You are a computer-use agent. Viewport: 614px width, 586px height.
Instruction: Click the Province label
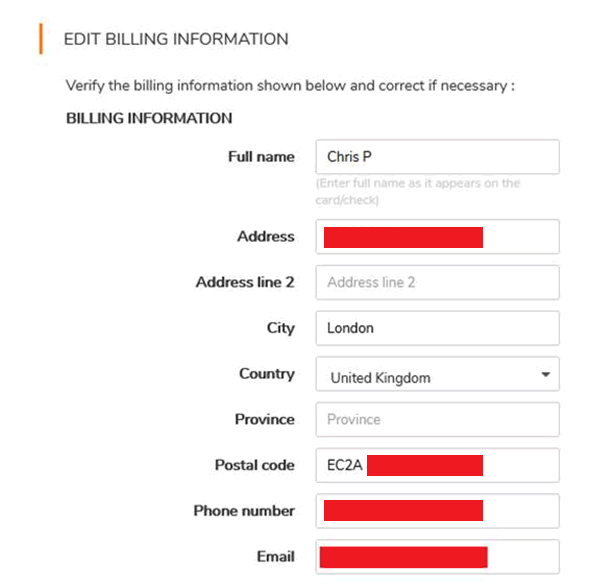pos(265,420)
